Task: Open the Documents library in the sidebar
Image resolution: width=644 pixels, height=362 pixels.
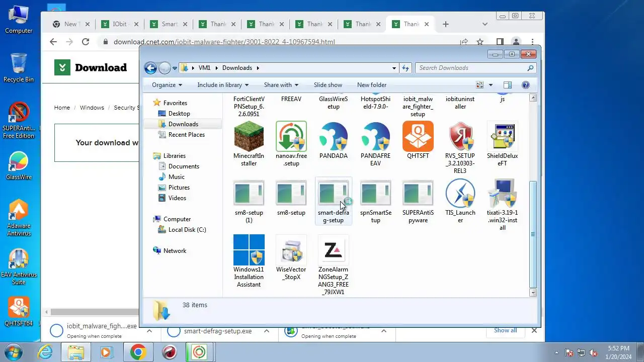Action: click(x=184, y=166)
